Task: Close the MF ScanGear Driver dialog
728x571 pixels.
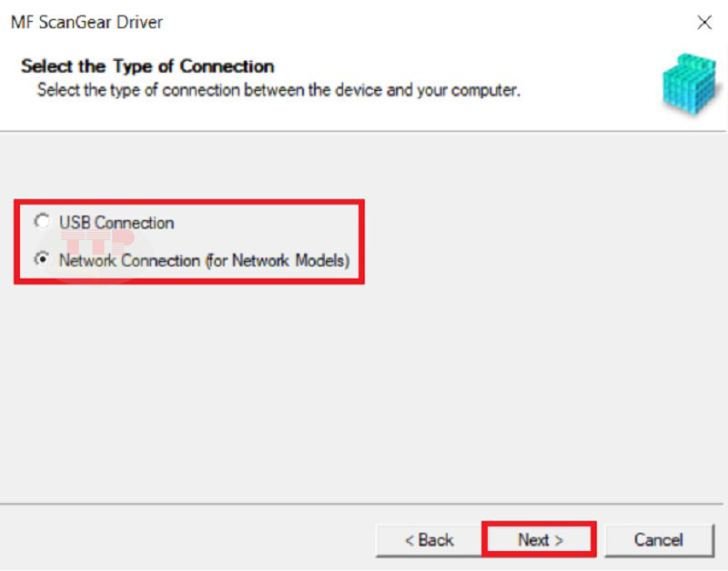Action: (x=704, y=22)
